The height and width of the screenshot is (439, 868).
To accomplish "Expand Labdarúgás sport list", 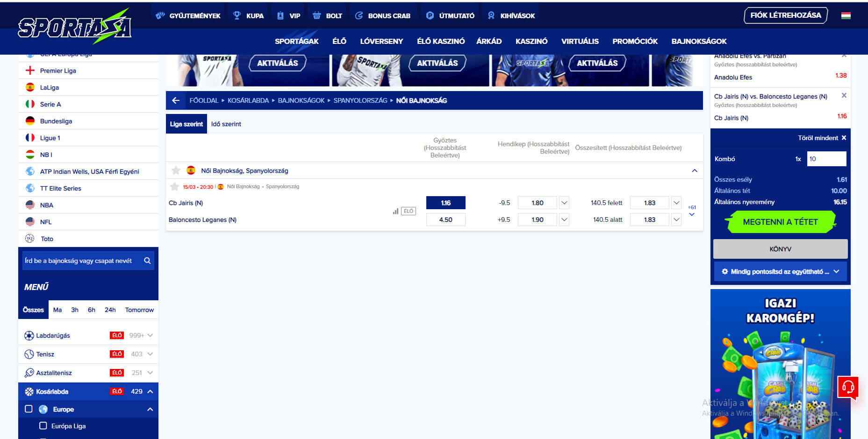I will (x=150, y=335).
